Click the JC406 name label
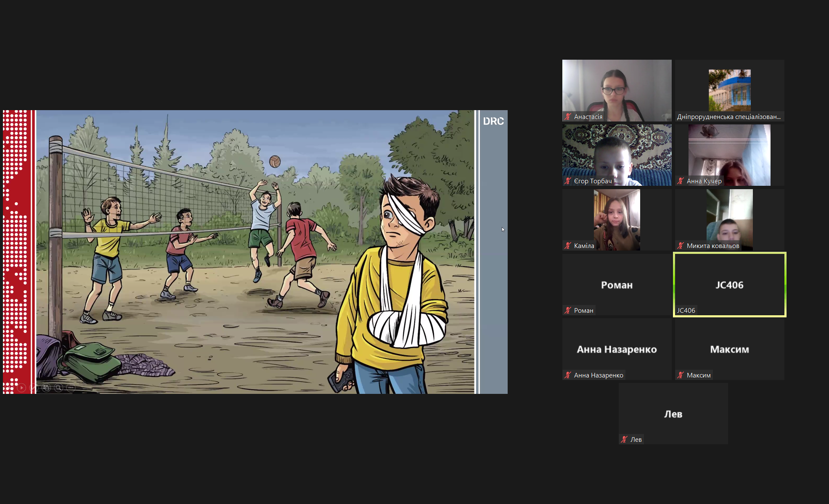The height and width of the screenshot is (504, 829). click(686, 311)
